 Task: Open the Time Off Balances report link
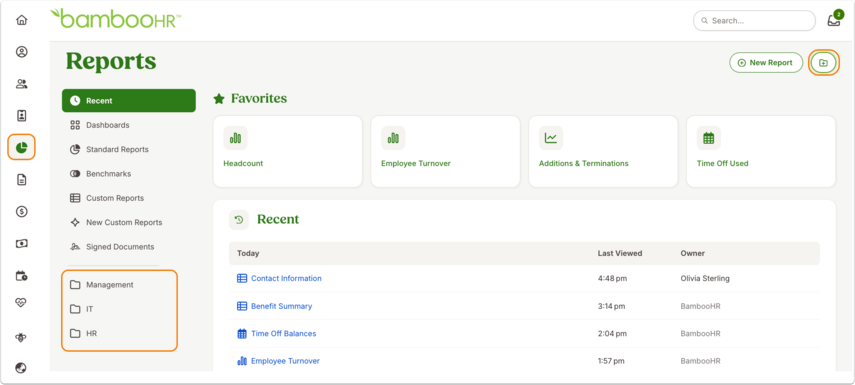pos(284,333)
